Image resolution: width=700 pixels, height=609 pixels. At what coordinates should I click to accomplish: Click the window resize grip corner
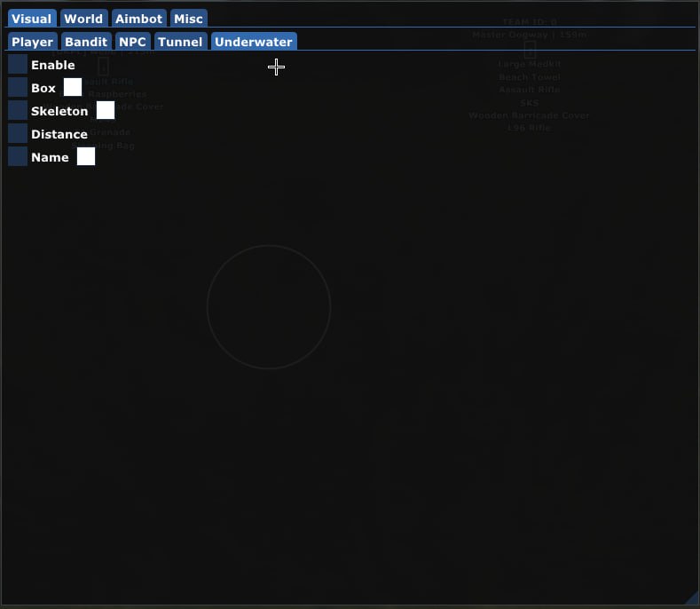(x=692, y=601)
